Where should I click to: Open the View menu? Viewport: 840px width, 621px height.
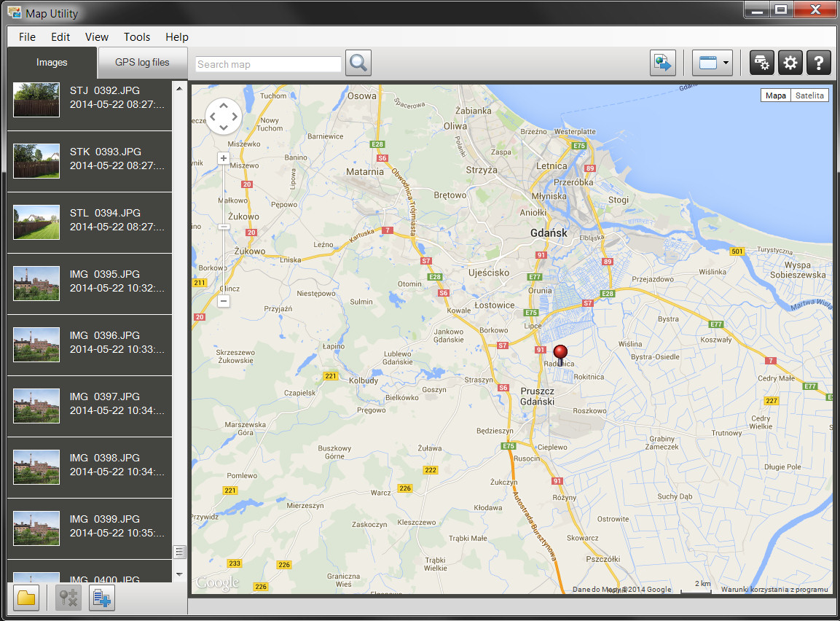point(97,37)
